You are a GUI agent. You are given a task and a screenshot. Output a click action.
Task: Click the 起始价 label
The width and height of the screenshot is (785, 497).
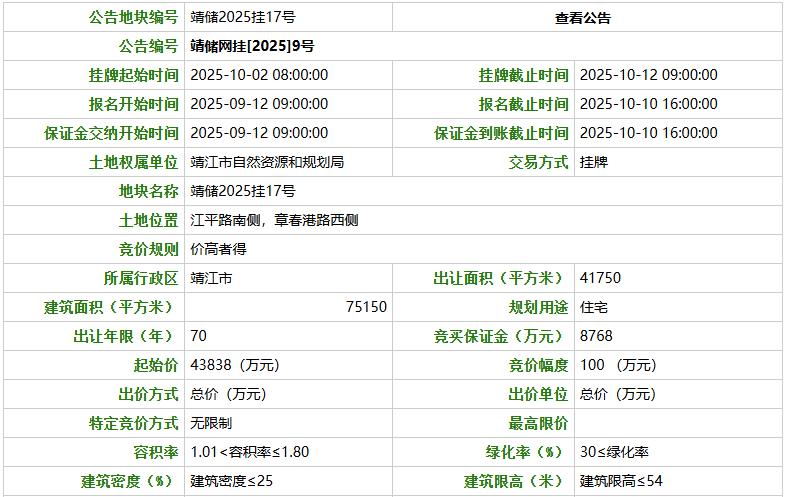[156, 365]
